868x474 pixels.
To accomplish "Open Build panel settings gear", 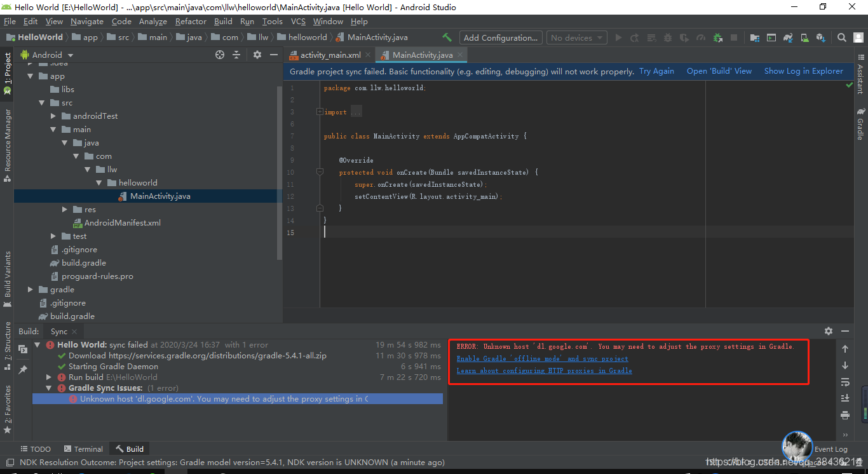I will [829, 331].
